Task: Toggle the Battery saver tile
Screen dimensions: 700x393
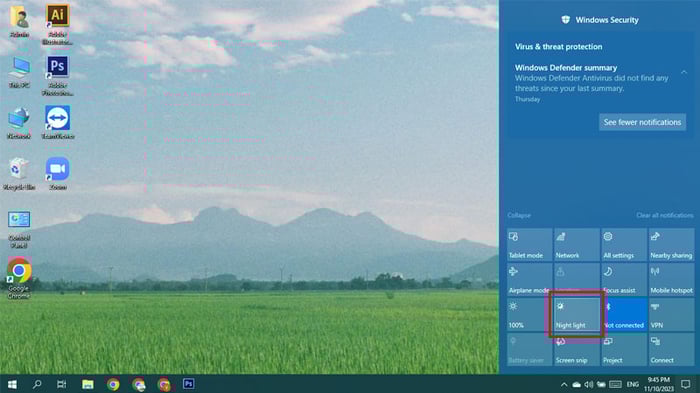Action: pos(529,350)
